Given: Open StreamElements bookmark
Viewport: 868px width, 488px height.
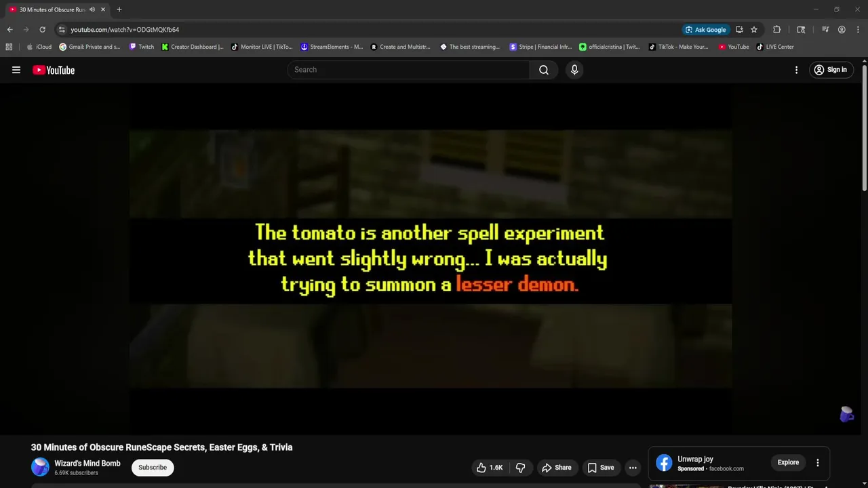Looking at the screenshot, I should [332, 47].
